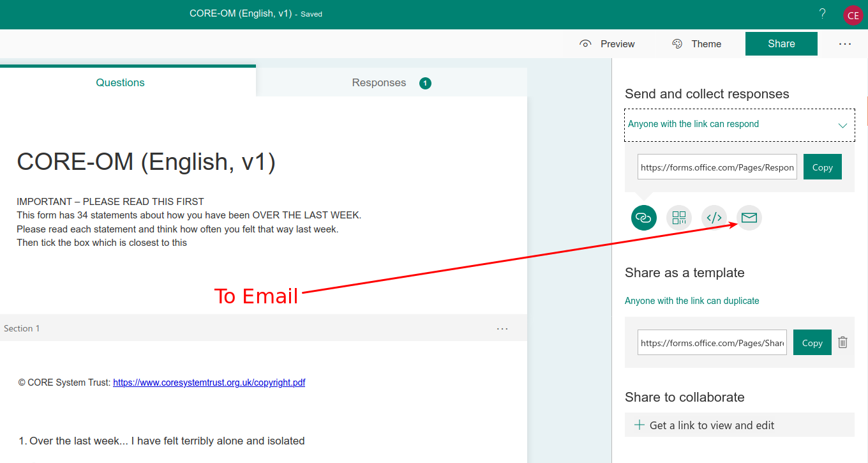Image resolution: width=868 pixels, height=463 pixels.
Task: Open the QR code sharing option
Action: (x=679, y=218)
